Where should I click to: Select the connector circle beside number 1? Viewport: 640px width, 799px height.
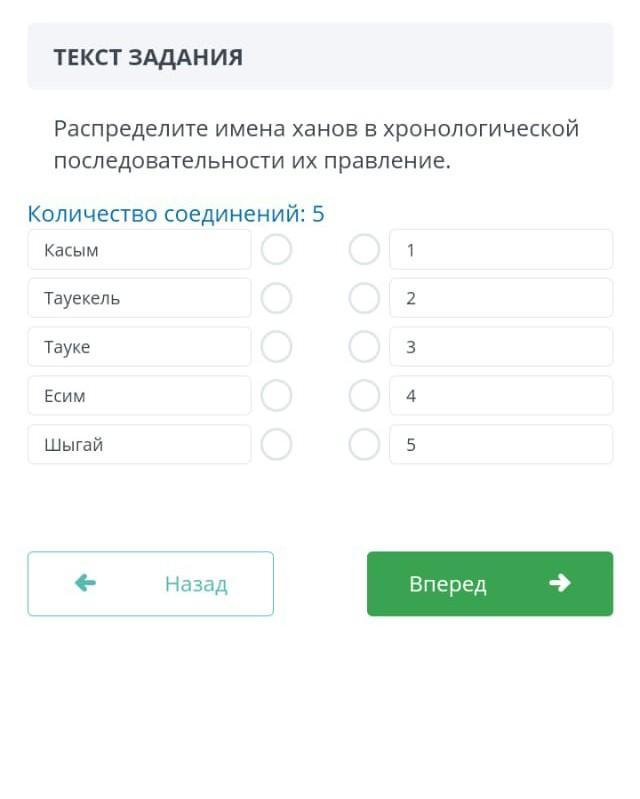(x=364, y=250)
